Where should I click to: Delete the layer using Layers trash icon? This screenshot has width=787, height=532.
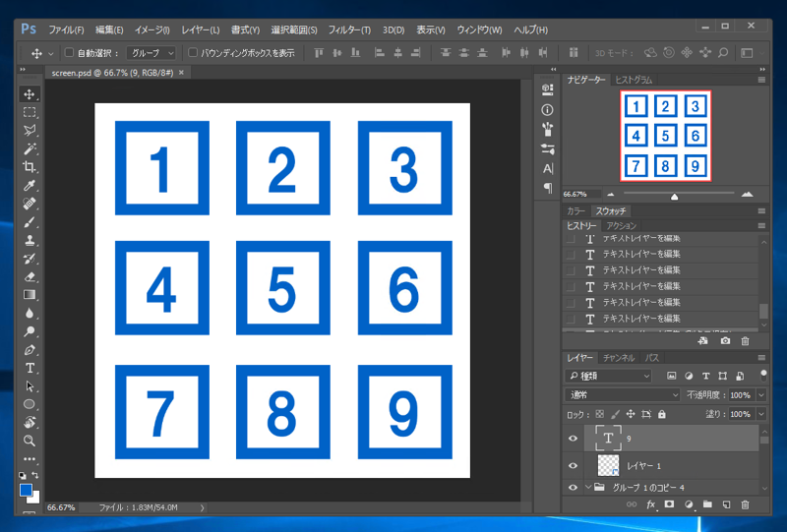coord(746,504)
